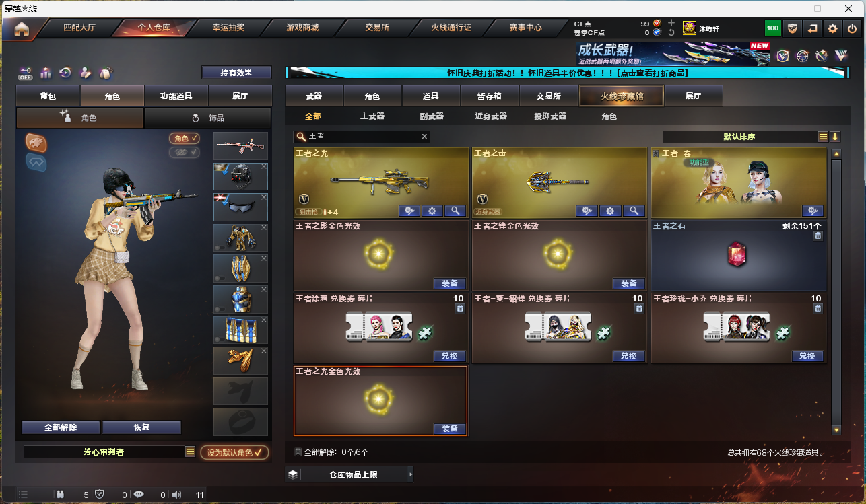Switch to the 幸运抽奖 top tab

click(x=228, y=28)
